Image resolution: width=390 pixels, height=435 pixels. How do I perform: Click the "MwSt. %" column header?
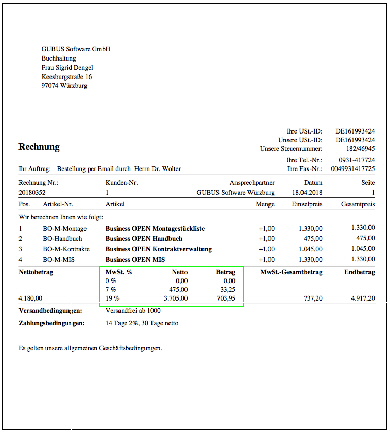[119, 272]
